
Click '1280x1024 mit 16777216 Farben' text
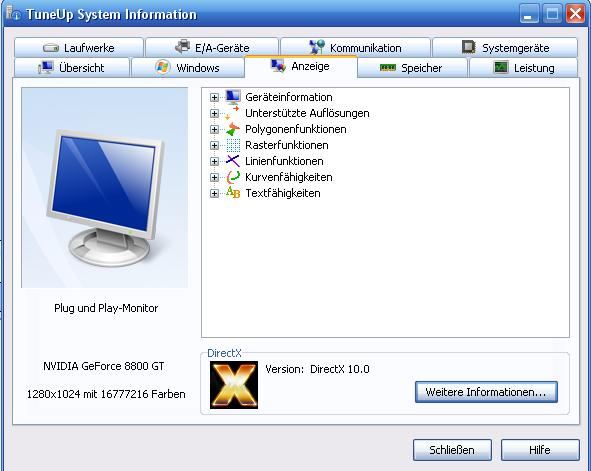[x=106, y=394]
